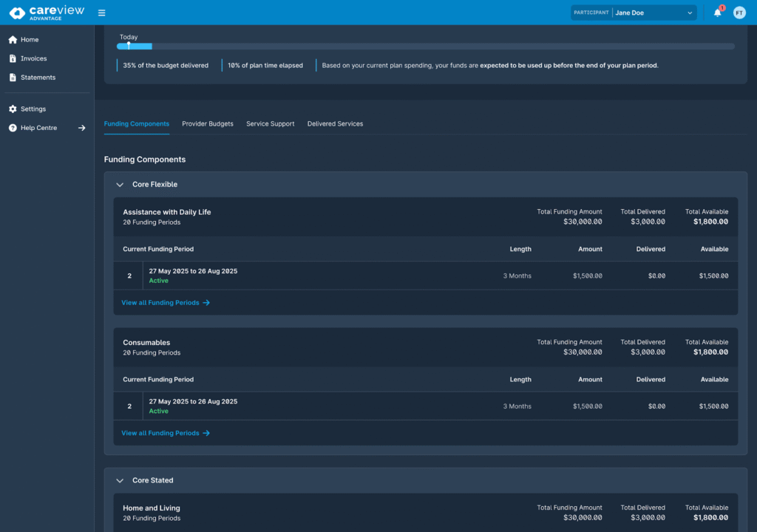Screen dimensions: 757x532
Task: Click the Home house icon in sidebar
Action: [x=13, y=40]
